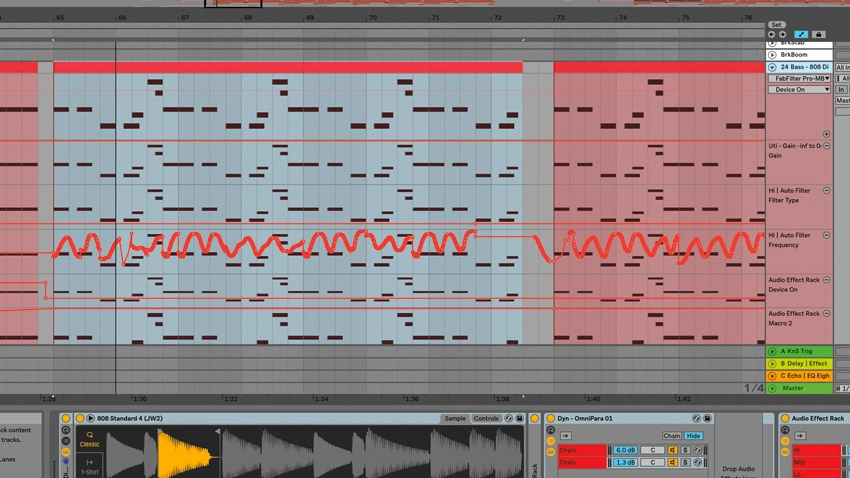Image resolution: width=850 pixels, height=478 pixels.
Task: Solo the 6.0 dB chain
Action: (x=685, y=450)
